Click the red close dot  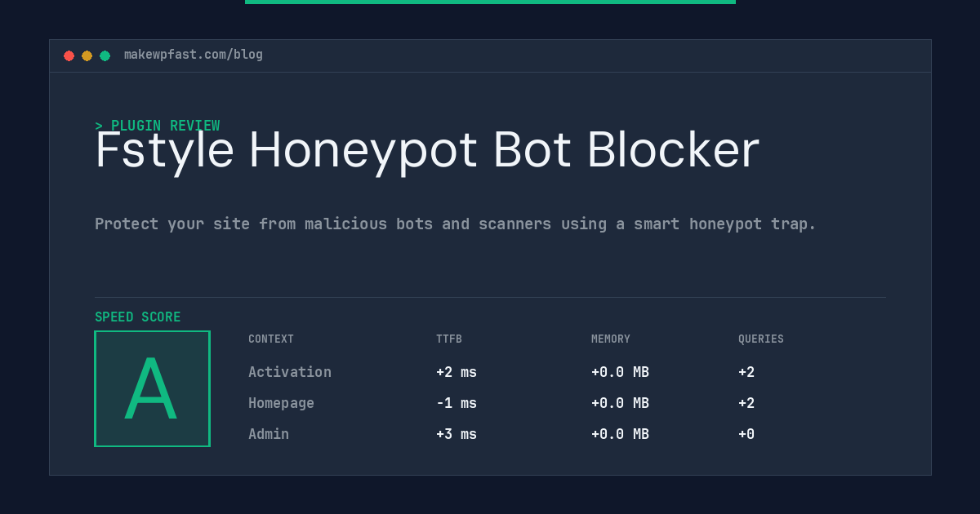69,55
